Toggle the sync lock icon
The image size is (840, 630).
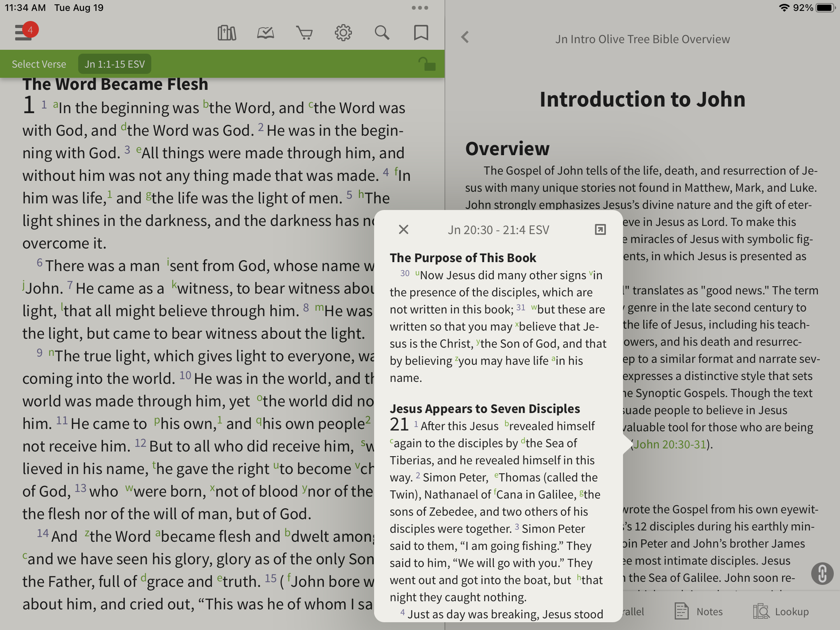coord(427,64)
